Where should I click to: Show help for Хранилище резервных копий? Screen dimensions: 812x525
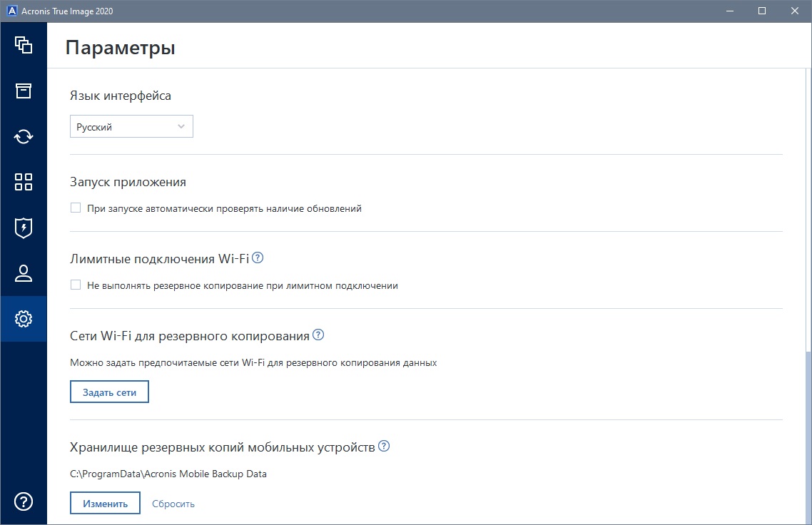point(384,447)
